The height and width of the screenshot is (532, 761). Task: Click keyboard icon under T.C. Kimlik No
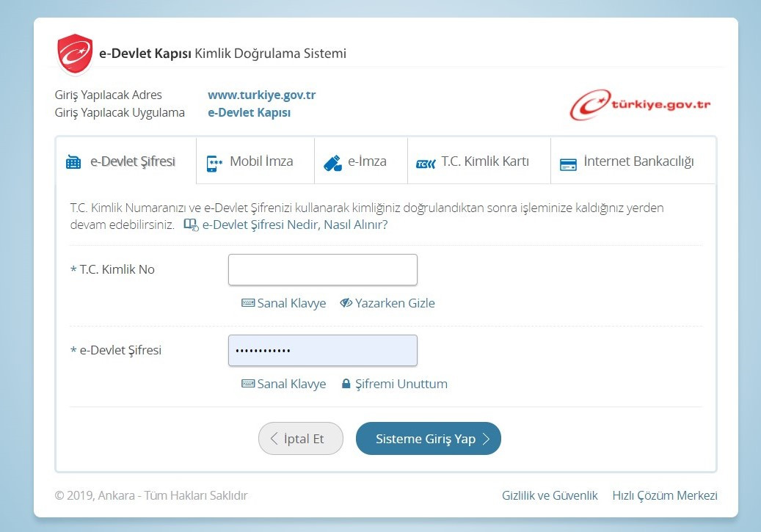[x=248, y=303]
